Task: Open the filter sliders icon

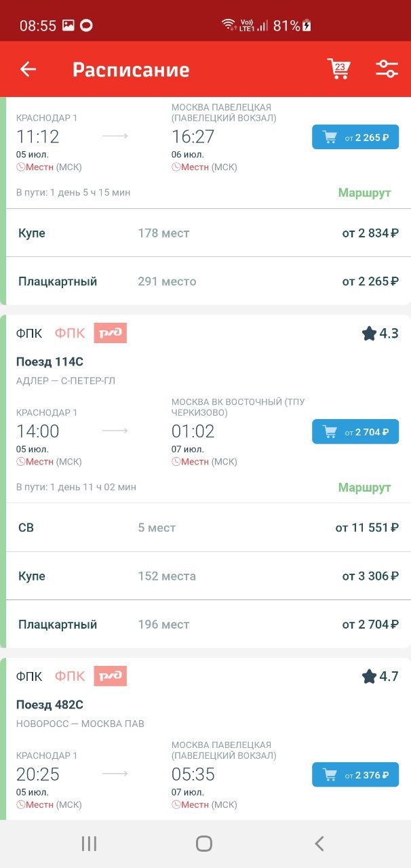Action: (x=387, y=69)
